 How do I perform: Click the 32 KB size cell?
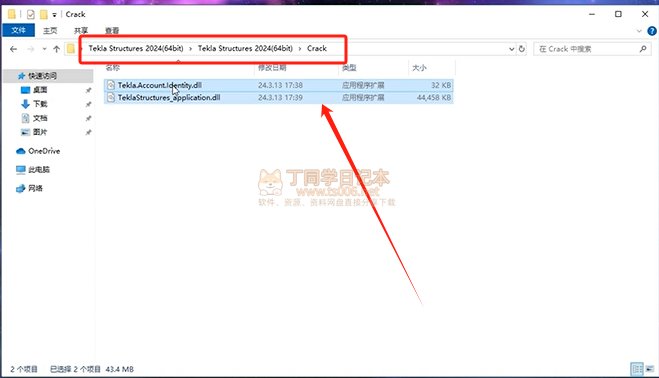441,85
